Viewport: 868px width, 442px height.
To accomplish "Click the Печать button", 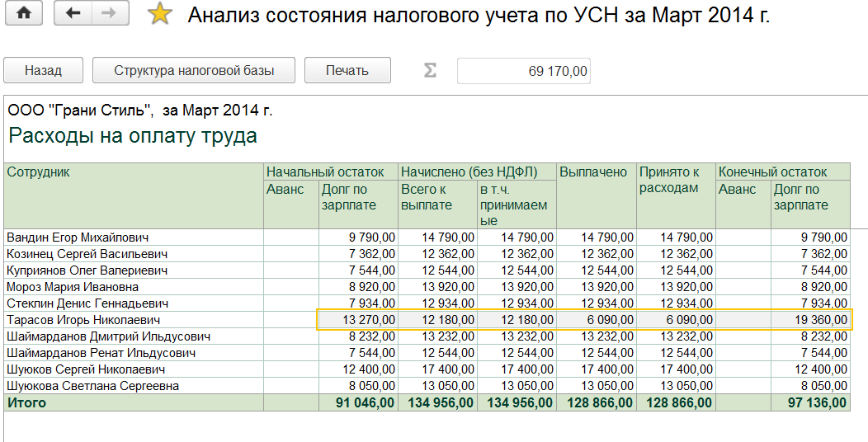I will pos(347,71).
